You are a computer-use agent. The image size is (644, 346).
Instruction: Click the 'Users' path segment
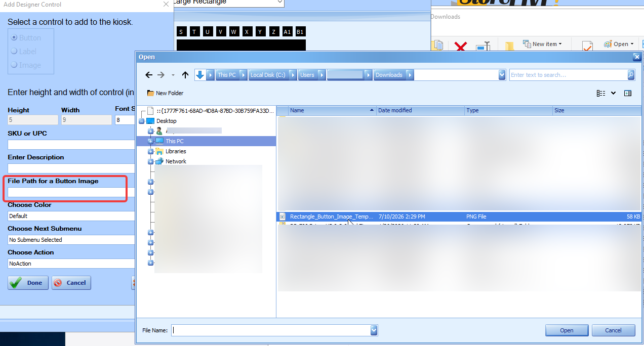coord(307,75)
